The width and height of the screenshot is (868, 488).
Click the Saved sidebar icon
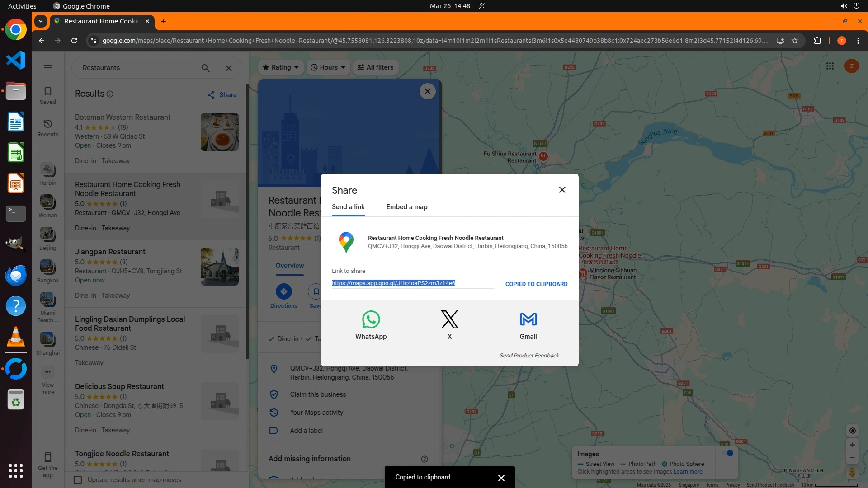[x=47, y=95]
